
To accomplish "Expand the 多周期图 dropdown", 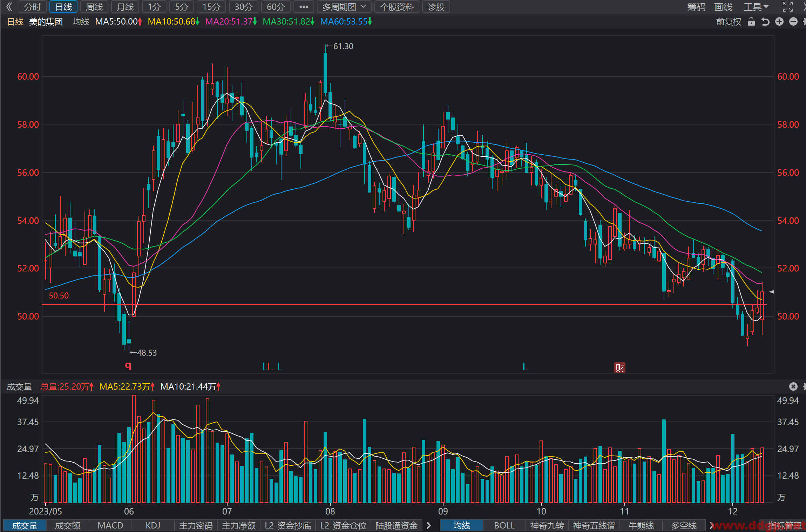I will [344, 7].
